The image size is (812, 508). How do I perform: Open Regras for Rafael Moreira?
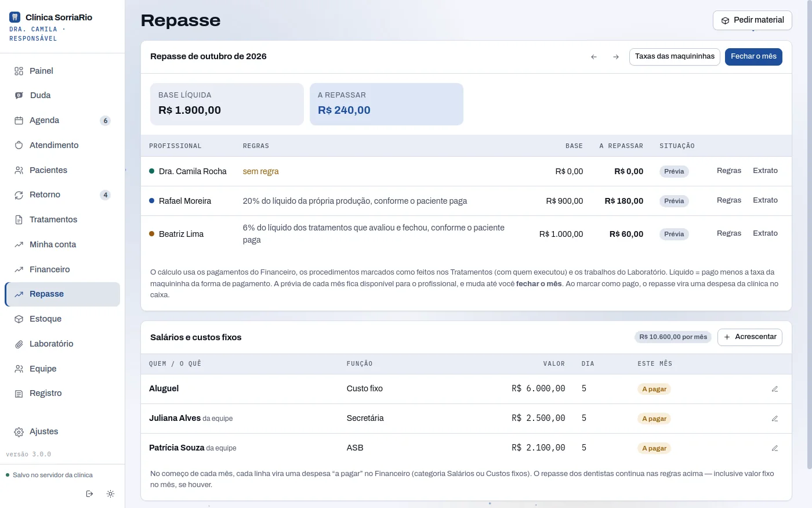coord(729,200)
